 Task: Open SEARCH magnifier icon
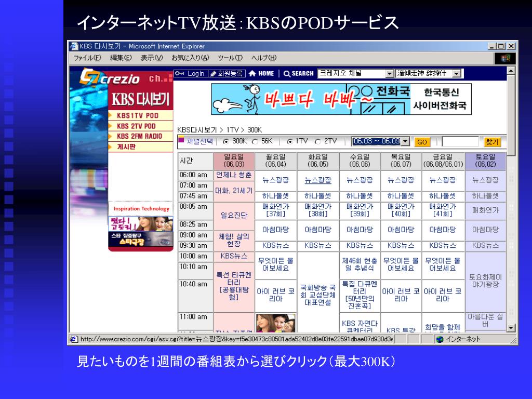[299, 74]
